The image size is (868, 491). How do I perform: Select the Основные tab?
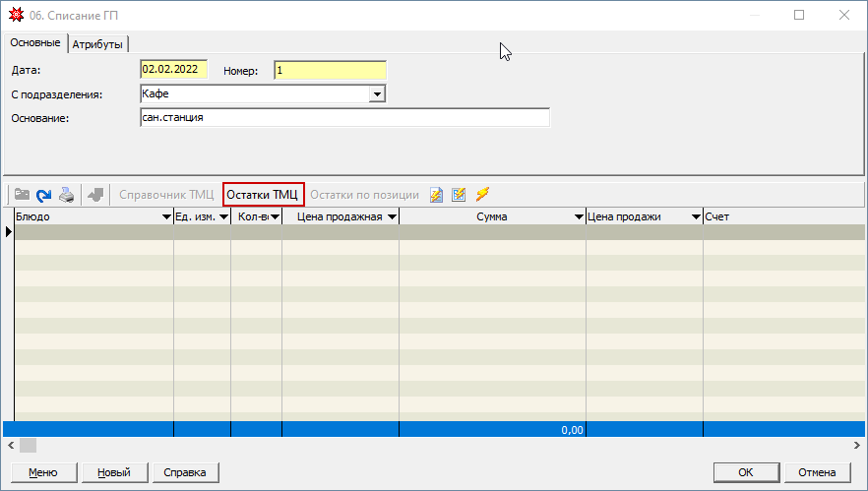click(35, 42)
